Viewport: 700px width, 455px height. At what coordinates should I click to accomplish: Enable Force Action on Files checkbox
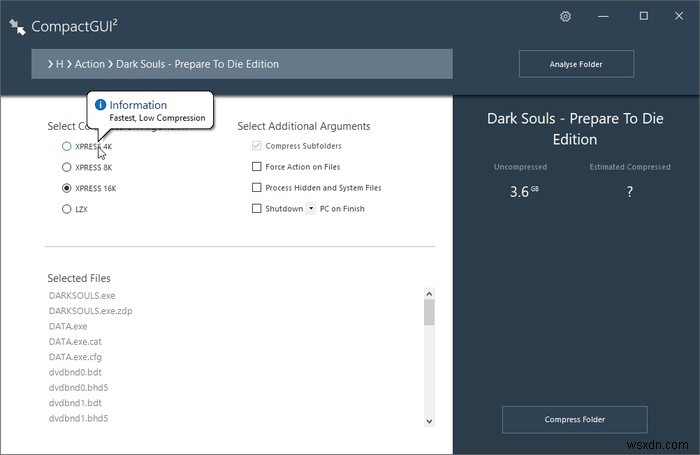(x=257, y=167)
